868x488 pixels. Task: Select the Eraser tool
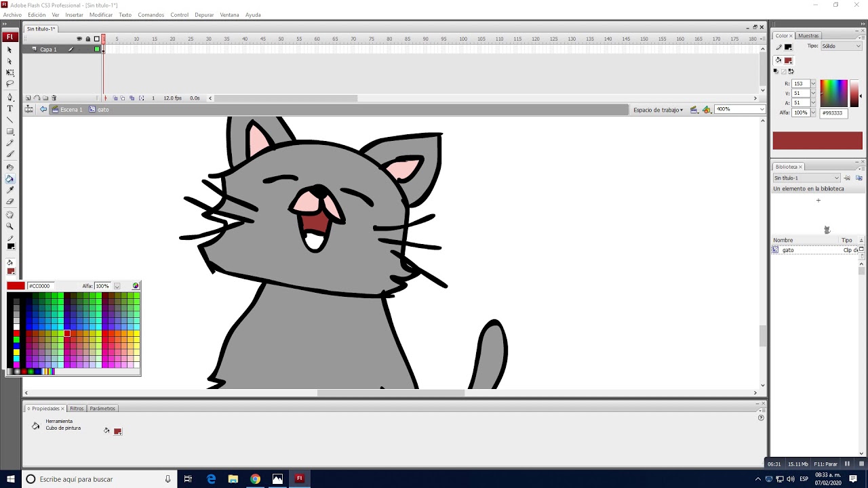click(x=9, y=201)
